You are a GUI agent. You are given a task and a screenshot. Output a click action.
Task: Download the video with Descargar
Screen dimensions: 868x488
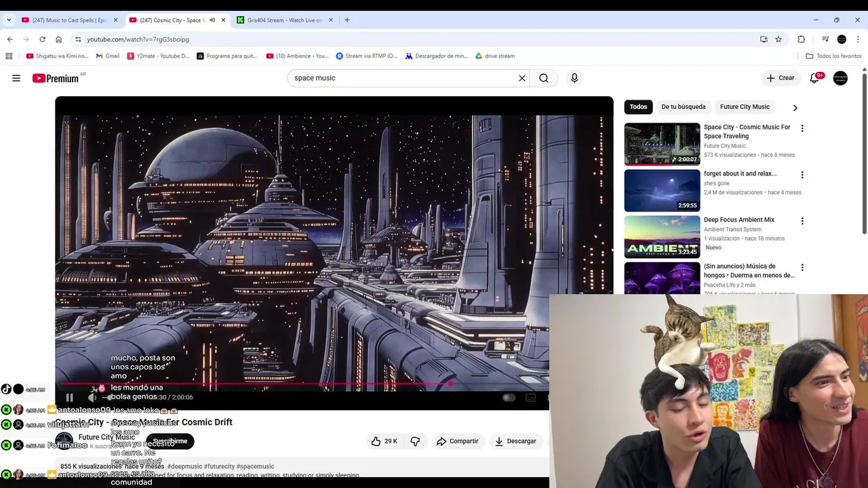tap(515, 441)
